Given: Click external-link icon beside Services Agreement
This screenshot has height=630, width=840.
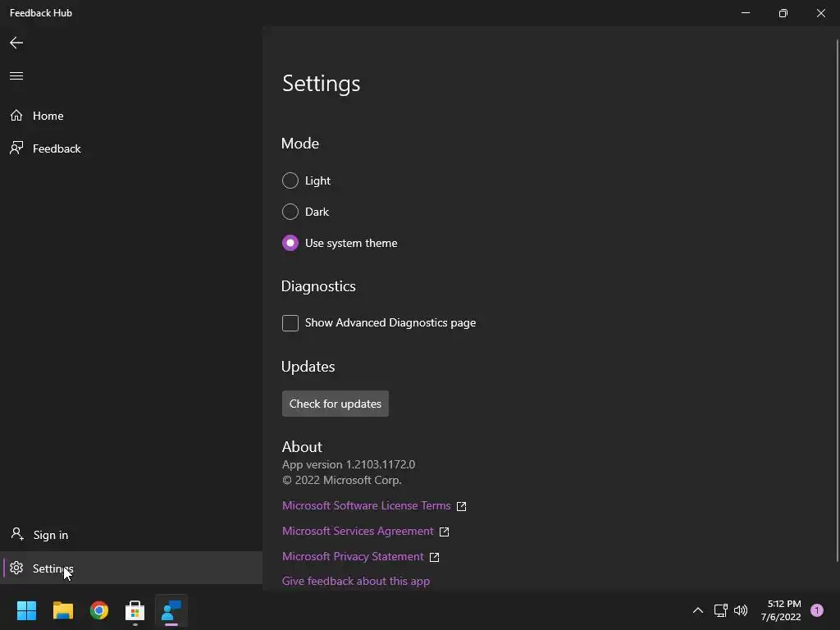Looking at the screenshot, I should (x=444, y=532).
